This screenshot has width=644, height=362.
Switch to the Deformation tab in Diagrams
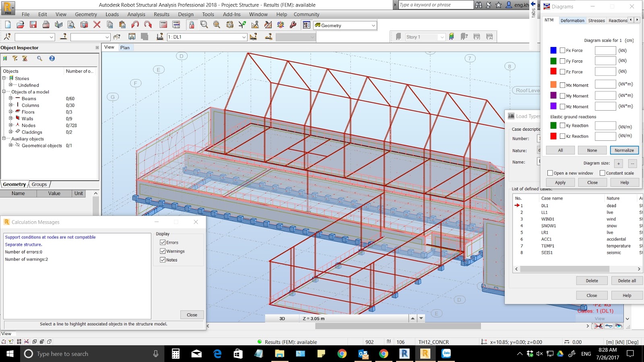click(572, 21)
